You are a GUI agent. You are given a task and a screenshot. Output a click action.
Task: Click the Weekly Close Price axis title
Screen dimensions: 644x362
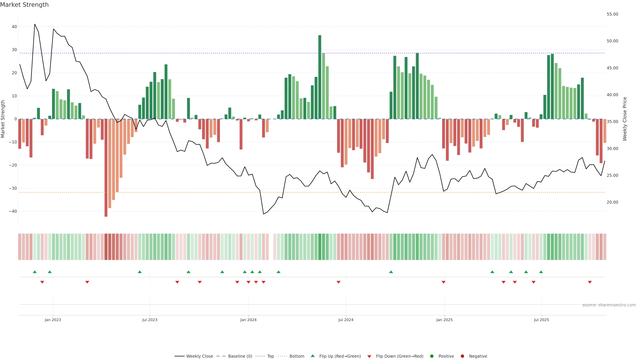pyautogui.click(x=625, y=119)
